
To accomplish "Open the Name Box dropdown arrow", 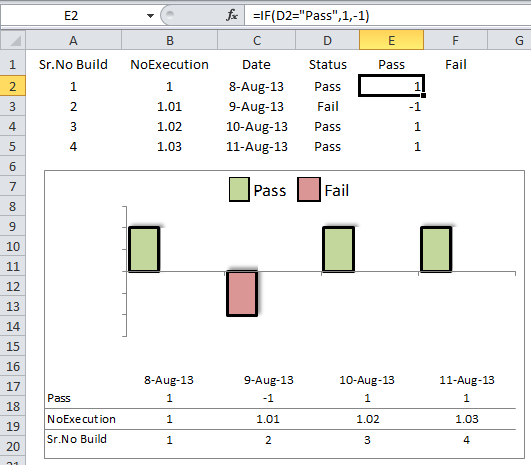I will 150,16.
